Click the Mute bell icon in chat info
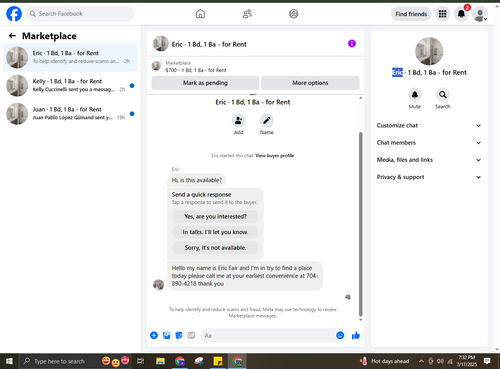The width and height of the screenshot is (500, 369). [415, 95]
